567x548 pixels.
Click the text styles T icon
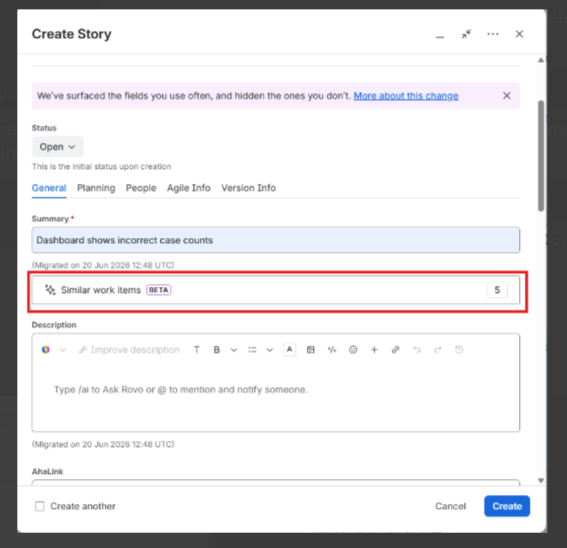(x=196, y=350)
